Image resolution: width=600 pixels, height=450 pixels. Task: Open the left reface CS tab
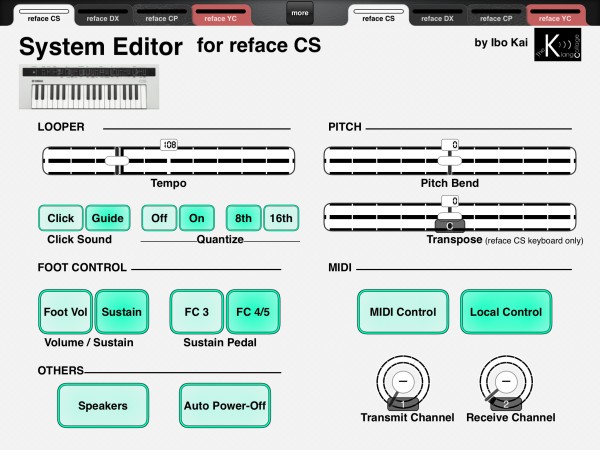(x=44, y=15)
